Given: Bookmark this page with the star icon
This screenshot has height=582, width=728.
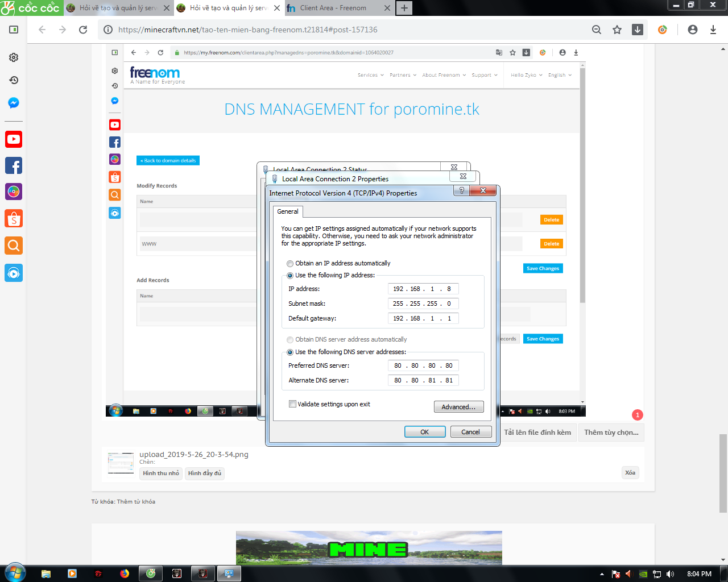Looking at the screenshot, I should (x=617, y=30).
